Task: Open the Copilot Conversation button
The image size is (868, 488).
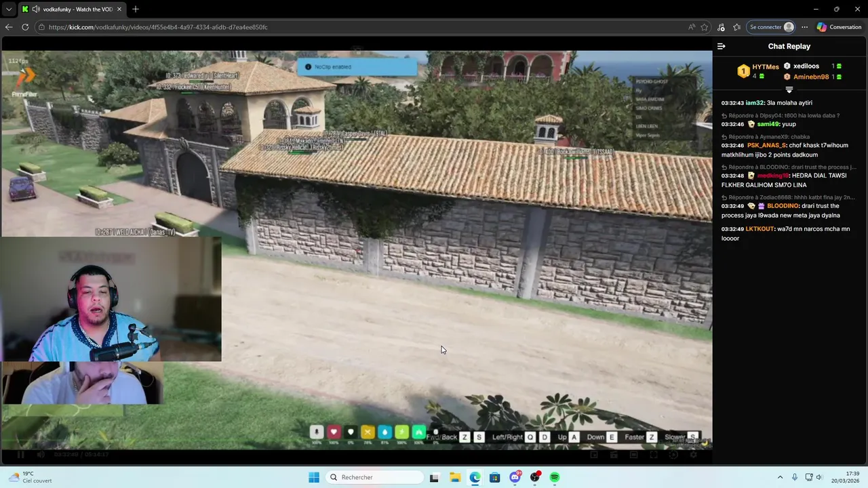Action: click(840, 27)
